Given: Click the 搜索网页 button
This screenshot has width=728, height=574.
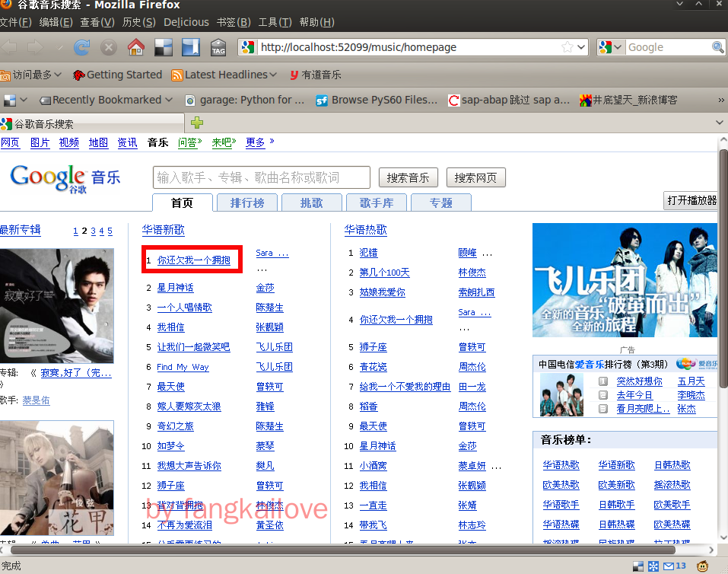Looking at the screenshot, I should pyautogui.click(x=476, y=177).
